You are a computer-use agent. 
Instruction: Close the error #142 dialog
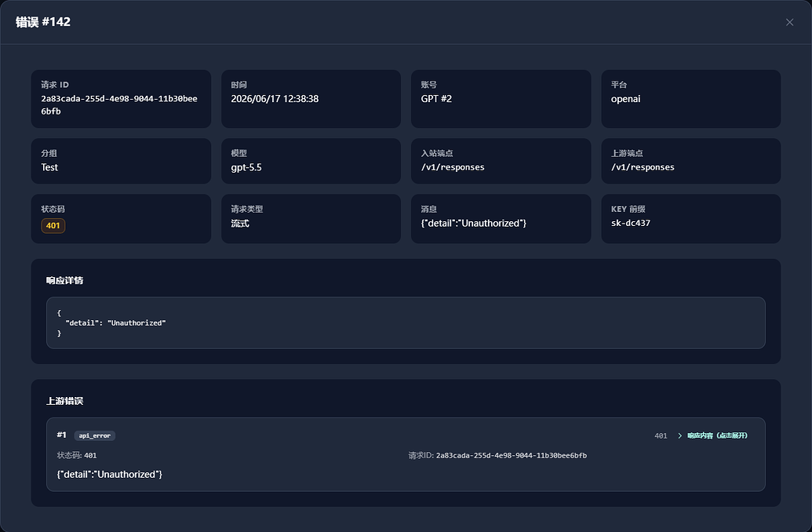click(x=789, y=22)
